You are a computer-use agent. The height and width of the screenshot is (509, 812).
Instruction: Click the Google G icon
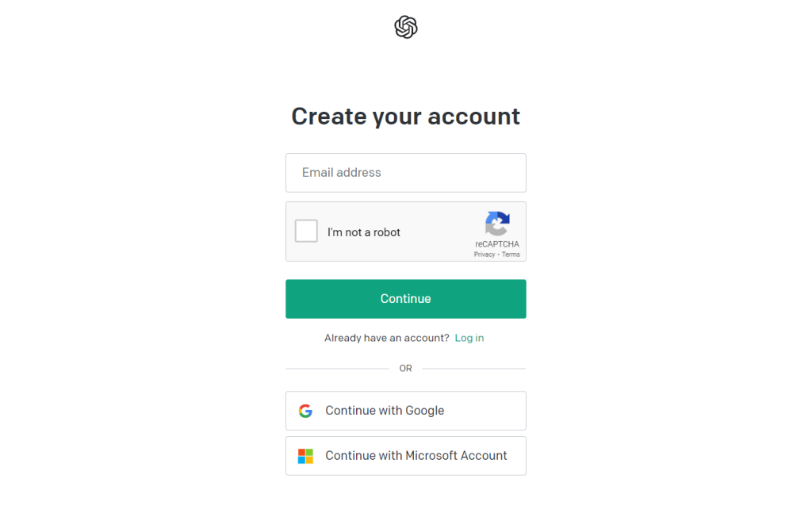point(305,411)
